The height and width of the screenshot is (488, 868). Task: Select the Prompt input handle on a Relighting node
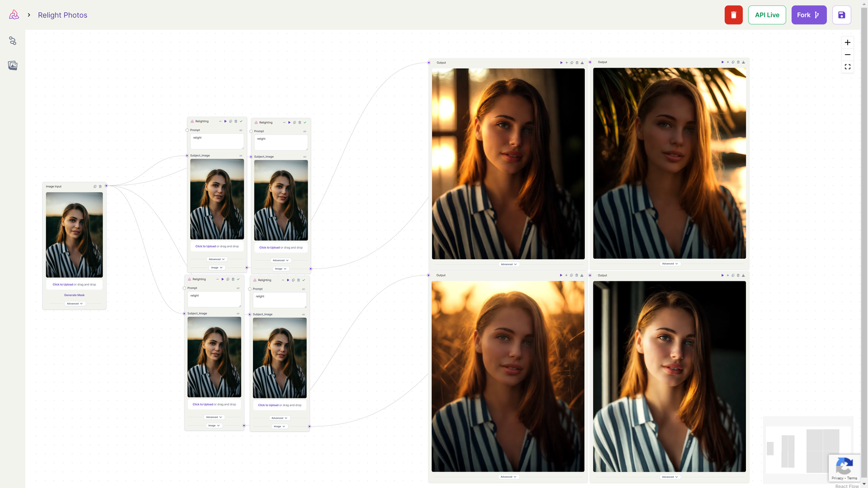[x=188, y=130]
